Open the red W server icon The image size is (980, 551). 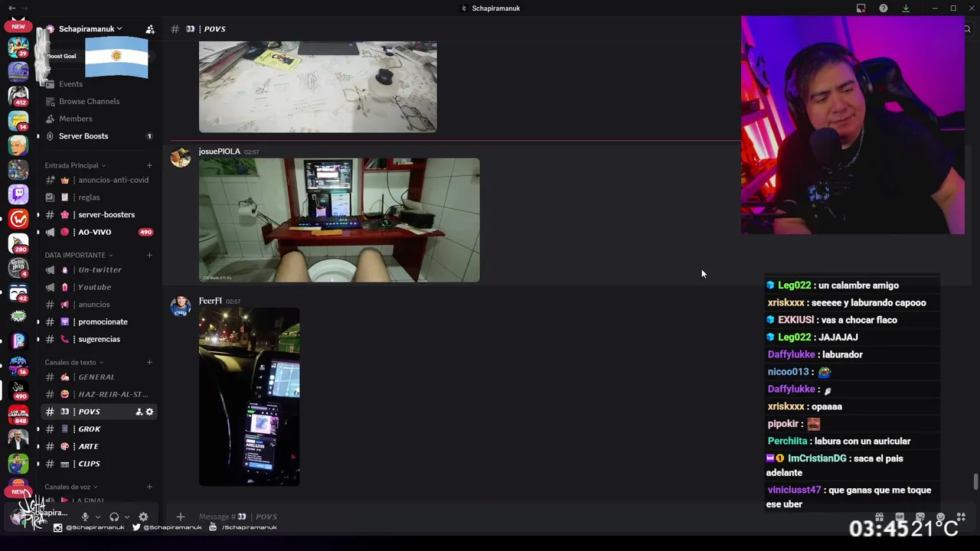(18, 219)
